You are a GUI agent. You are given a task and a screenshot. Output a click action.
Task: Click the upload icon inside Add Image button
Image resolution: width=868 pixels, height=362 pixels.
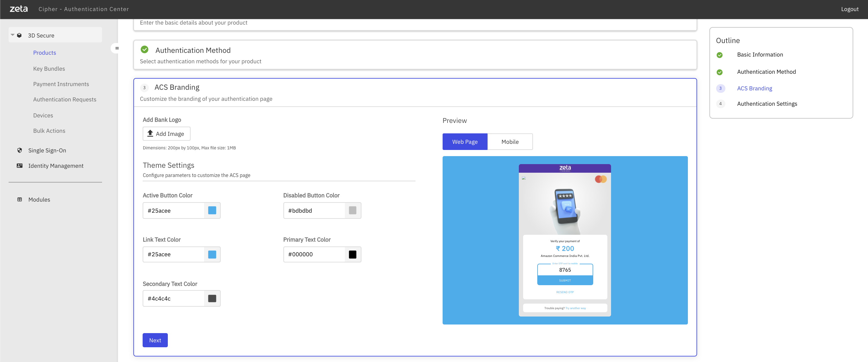[150, 133]
